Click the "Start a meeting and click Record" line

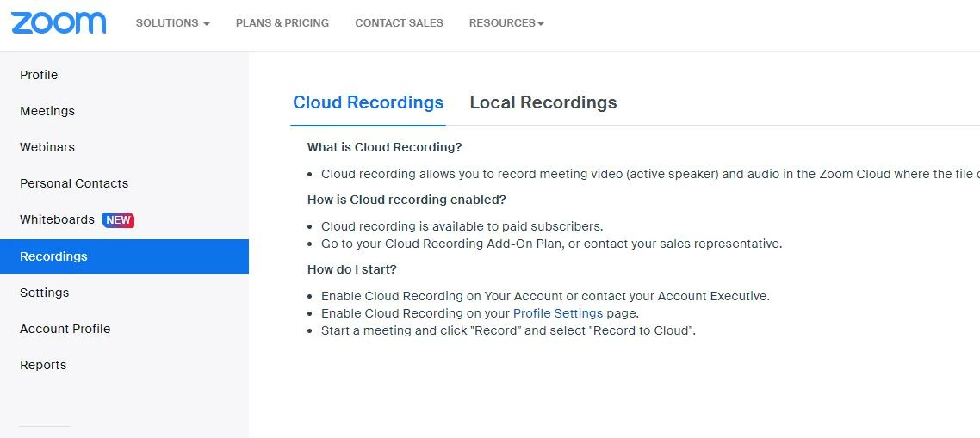(508, 330)
